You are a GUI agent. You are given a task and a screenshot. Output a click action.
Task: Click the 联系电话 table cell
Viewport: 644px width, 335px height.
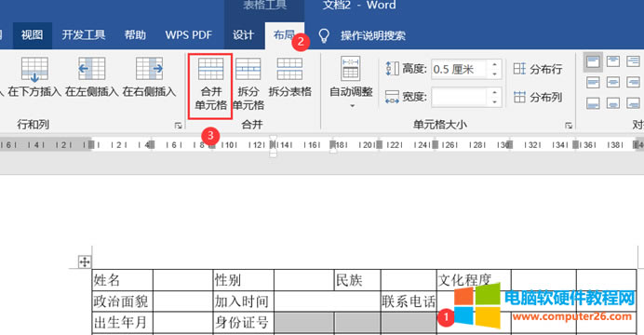pyautogui.click(x=409, y=301)
